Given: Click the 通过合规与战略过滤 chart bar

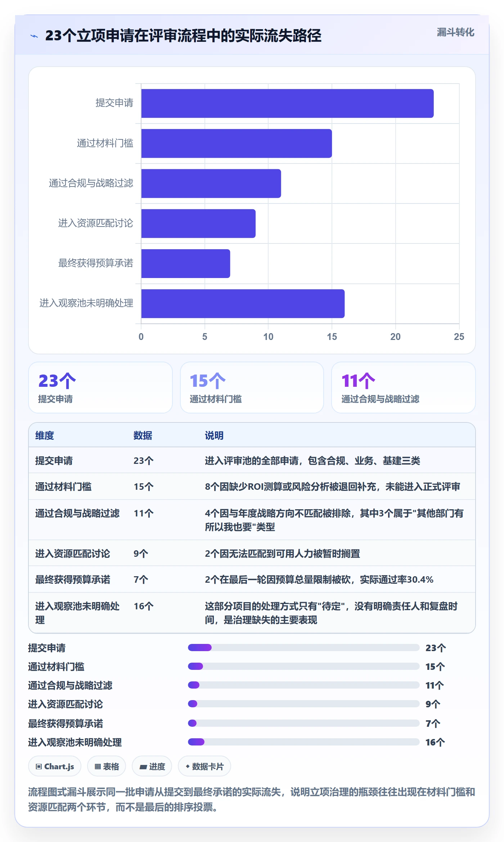Looking at the screenshot, I should (x=211, y=183).
